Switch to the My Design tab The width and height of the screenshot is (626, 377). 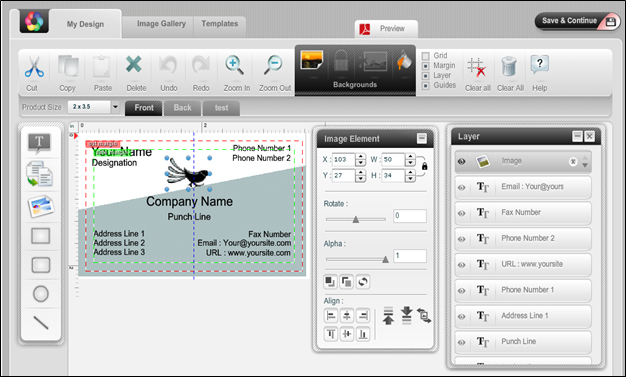tap(85, 24)
